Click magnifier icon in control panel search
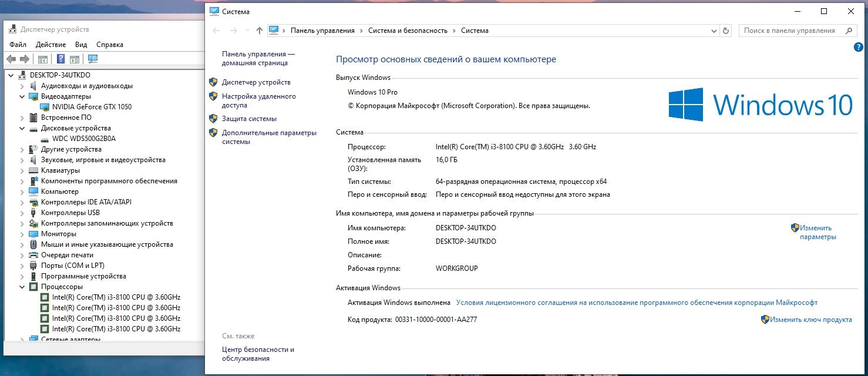Image resolution: width=868 pixels, height=376 pixels. click(849, 31)
